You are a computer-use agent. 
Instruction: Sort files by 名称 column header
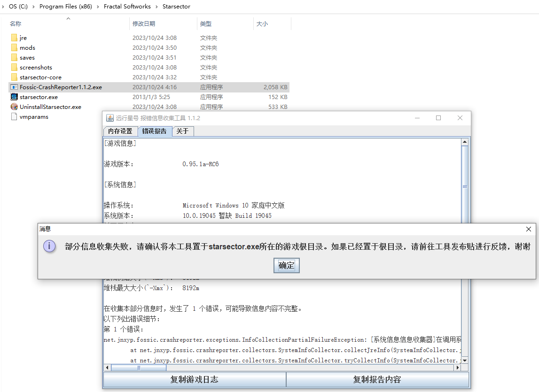click(16, 23)
